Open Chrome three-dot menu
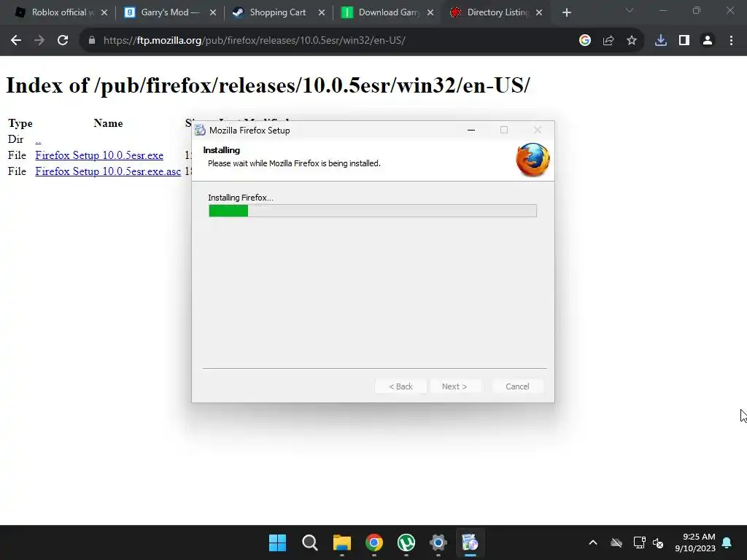Viewport: 747px width, 560px height. (731, 41)
